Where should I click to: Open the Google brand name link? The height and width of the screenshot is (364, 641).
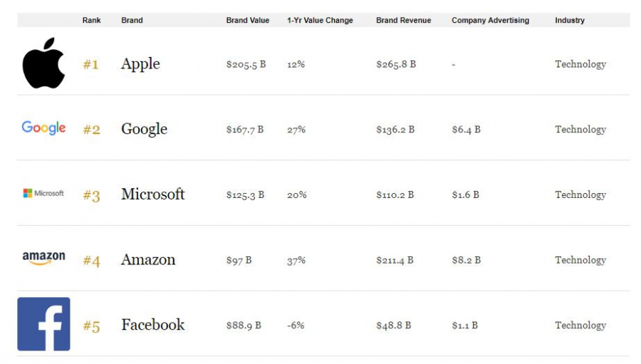tap(144, 129)
